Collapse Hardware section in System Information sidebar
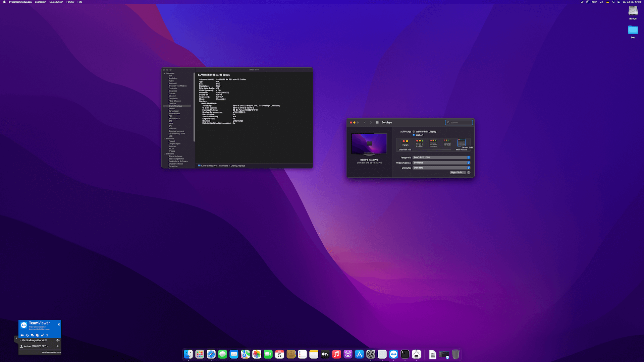 click(165, 73)
